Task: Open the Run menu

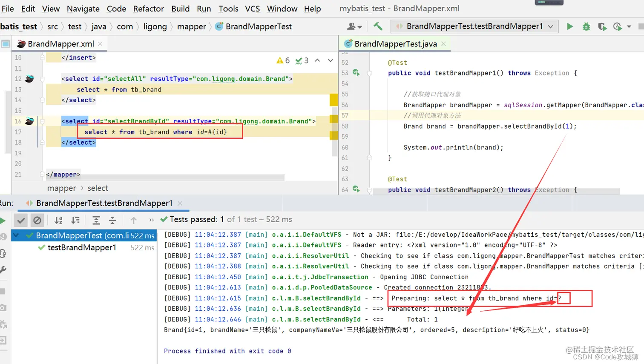Action: (204, 9)
